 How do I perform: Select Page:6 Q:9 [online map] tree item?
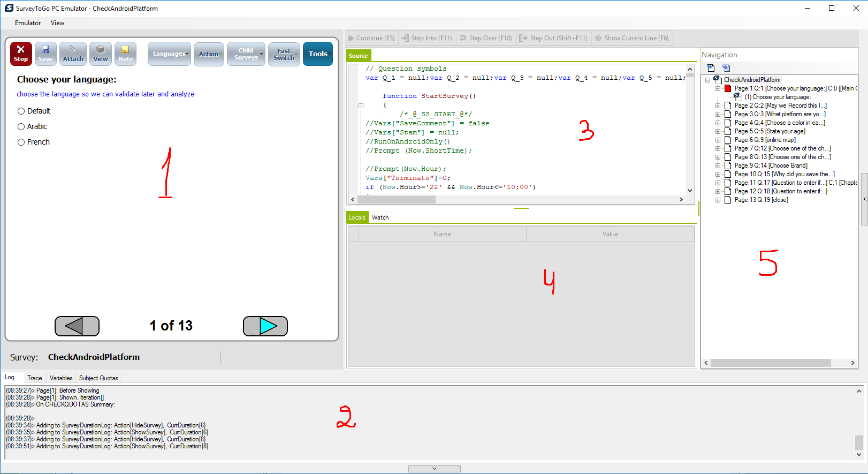click(x=765, y=140)
